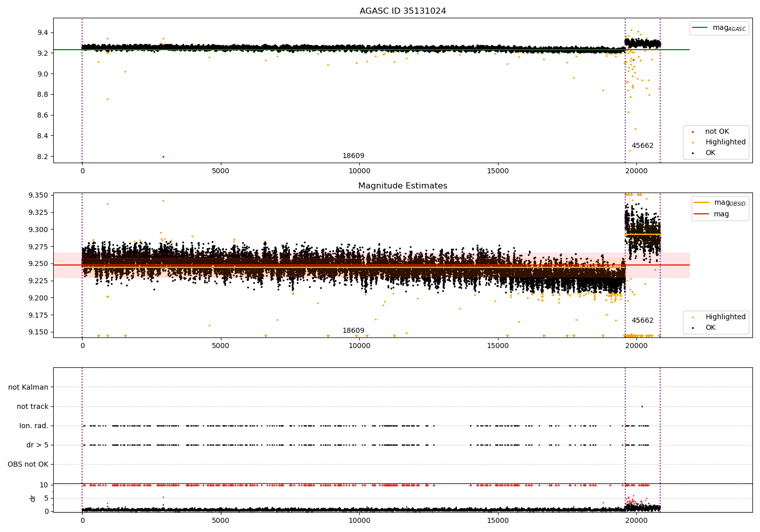Click the 15000 x-tick under the top plot
This screenshot has height=532, width=760.
click(498, 171)
